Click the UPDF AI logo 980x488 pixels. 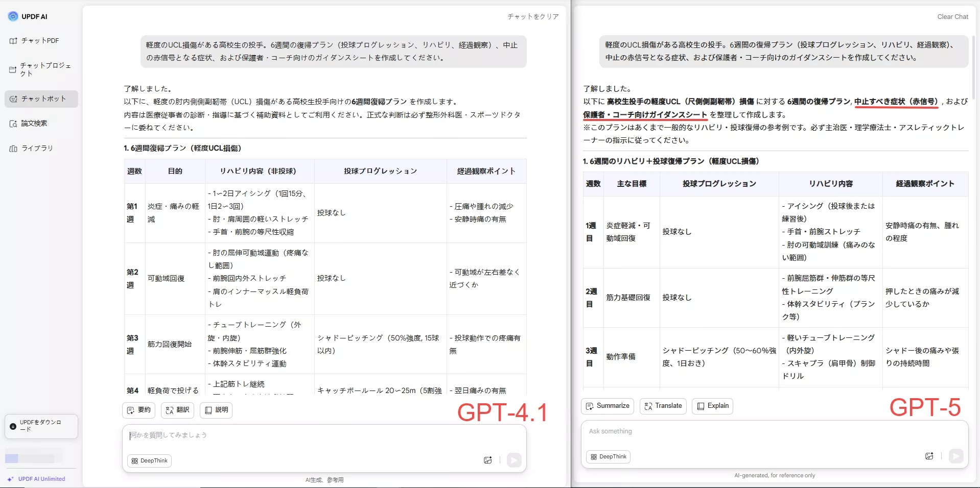tap(29, 16)
